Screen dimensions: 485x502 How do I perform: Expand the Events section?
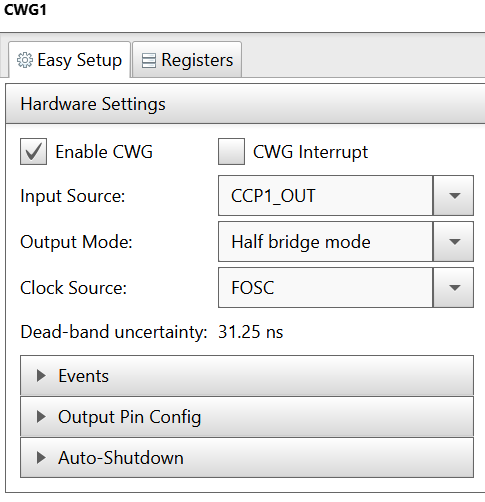pos(247,376)
